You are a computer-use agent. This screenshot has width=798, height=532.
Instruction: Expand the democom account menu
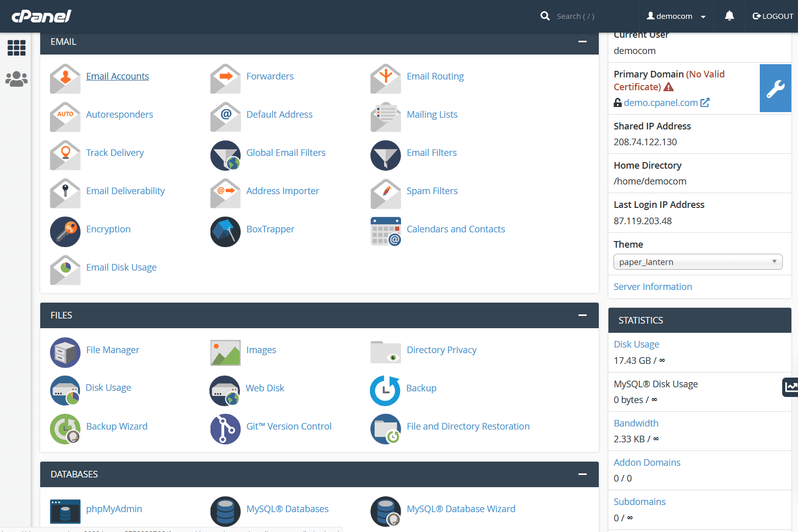coord(676,16)
